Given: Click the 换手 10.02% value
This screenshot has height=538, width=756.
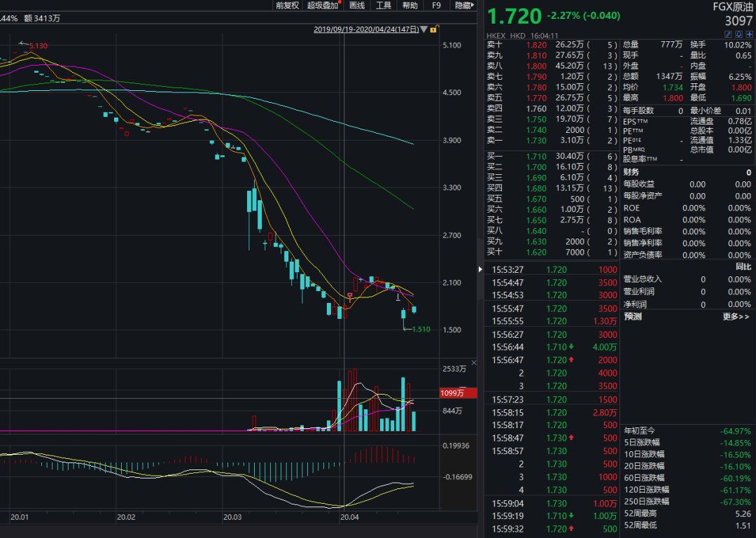Looking at the screenshot, I should tap(738, 45).
